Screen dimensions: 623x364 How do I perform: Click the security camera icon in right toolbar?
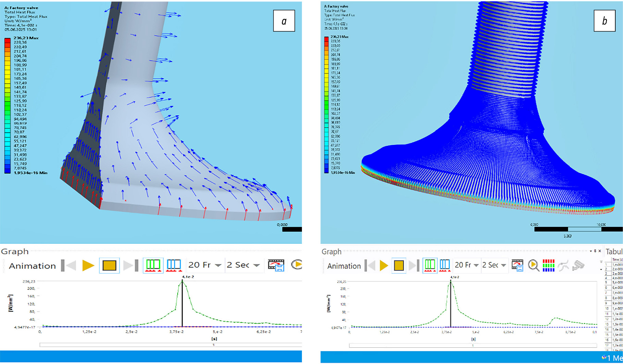tap(578, 265)
